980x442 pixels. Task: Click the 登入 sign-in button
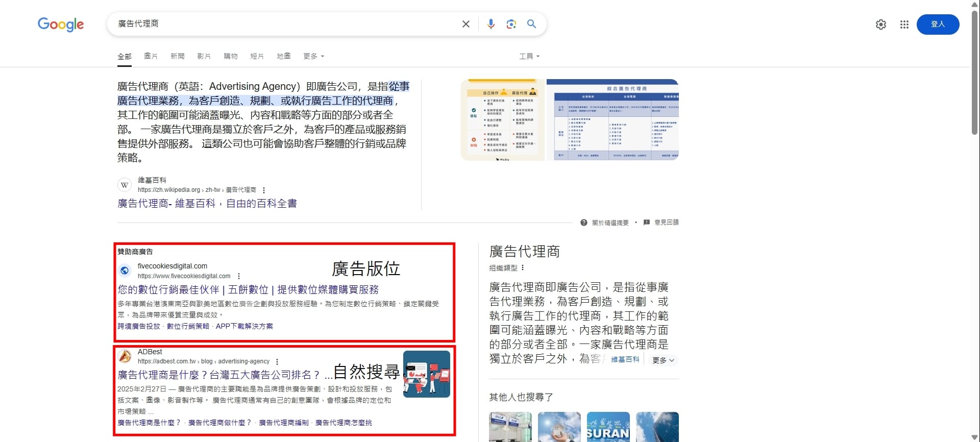coord(938,24)
